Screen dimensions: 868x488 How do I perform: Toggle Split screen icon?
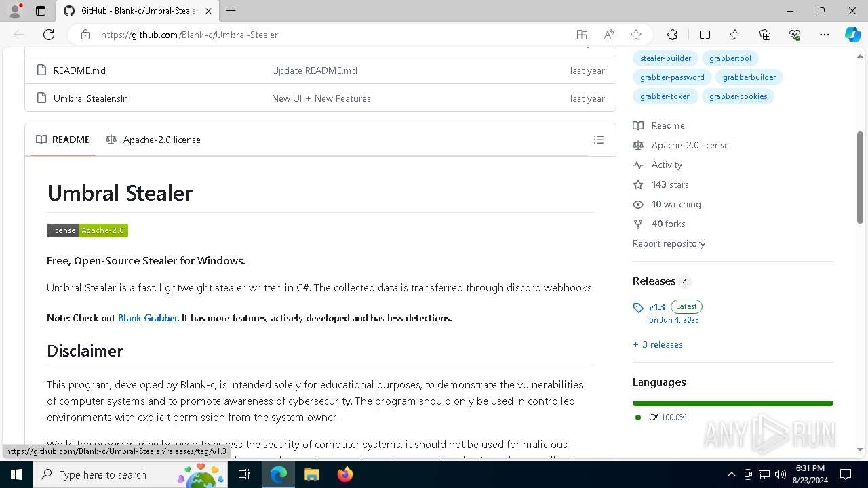[705, 35]
